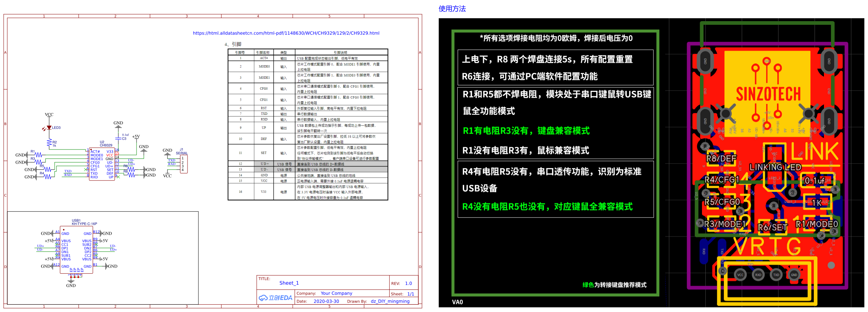The width and height of the screenshot is (868, 312).
Task: Click the 立创EDA logo in title block
Action: (x=276, y=298)
